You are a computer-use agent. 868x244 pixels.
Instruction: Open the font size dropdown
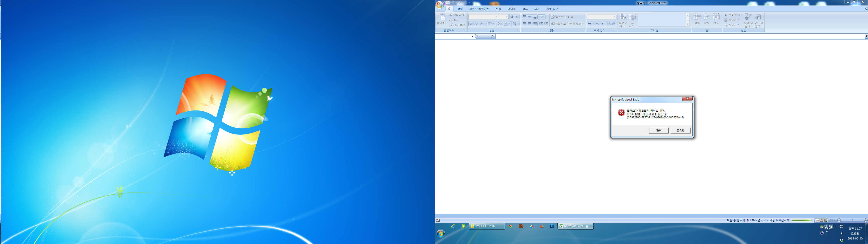pyautogui.click(x=506, y=17)
